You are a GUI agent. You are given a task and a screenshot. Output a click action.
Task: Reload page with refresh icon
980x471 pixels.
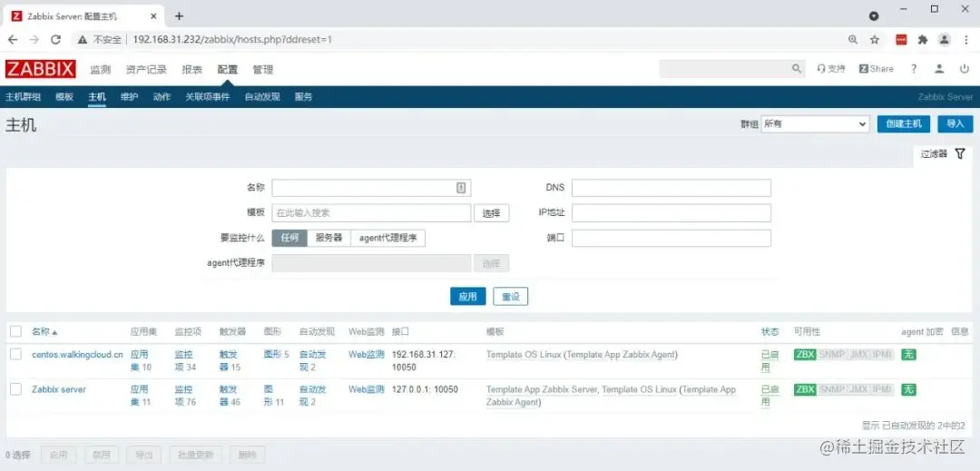pyautogui.click(x=55, y=39)
